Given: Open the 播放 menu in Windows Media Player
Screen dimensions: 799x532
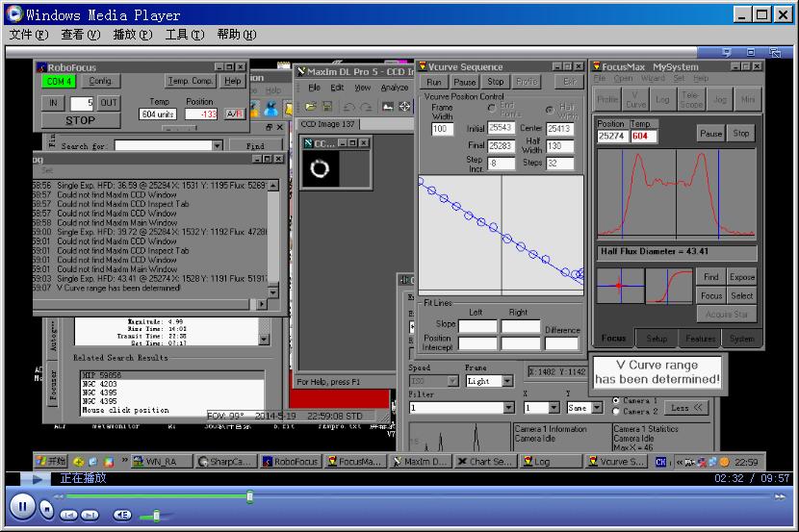Looking at the screenshot, I should [x=133, y=34].
